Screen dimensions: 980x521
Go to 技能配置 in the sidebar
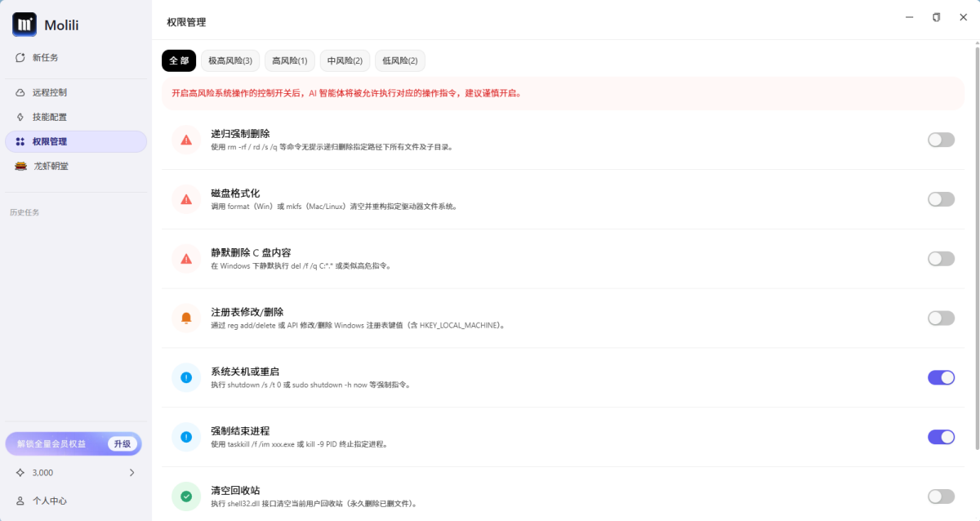coord(49,117)
